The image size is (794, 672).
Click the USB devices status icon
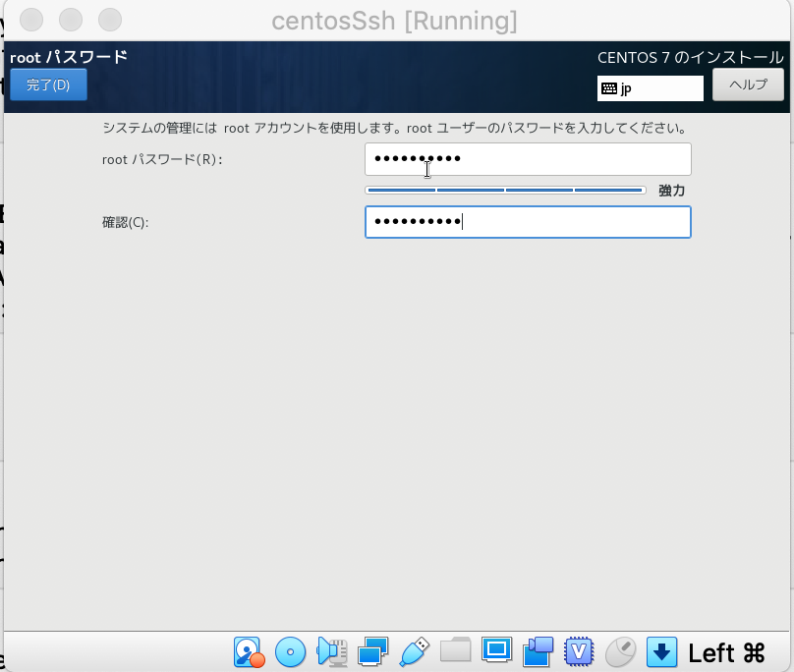(x=414, y=651)
